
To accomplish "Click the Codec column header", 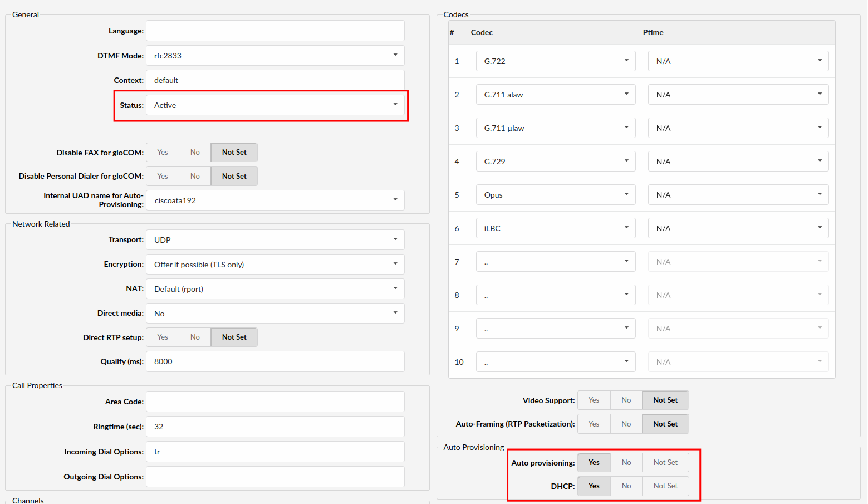I will (x=482, y=32).
